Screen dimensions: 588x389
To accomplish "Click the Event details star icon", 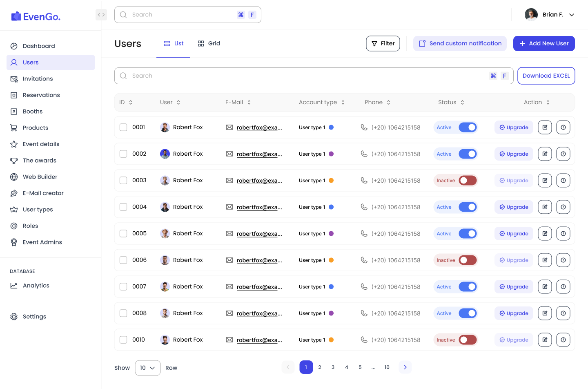I will pyautogui.click(x=14, y=144).
